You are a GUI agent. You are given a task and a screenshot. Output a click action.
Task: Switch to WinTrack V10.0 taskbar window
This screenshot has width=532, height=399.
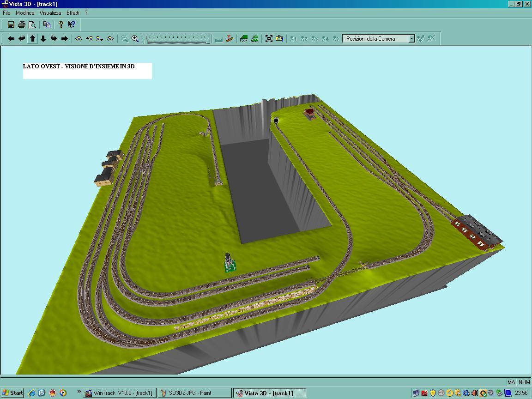120,393
